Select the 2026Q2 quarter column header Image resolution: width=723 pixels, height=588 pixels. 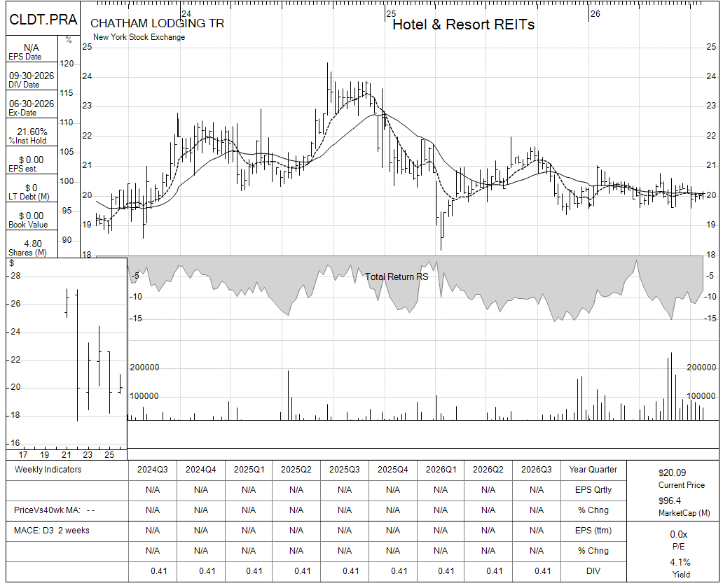[x=488, y=470]
